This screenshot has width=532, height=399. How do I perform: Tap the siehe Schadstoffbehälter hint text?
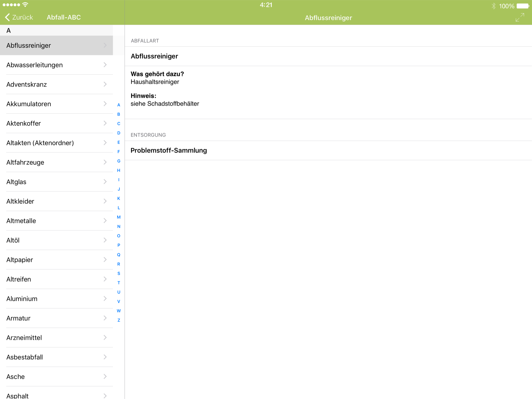tap(165, 104)
